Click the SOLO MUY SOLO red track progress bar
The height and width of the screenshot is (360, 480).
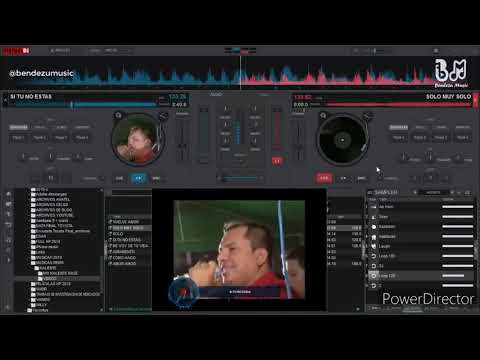coord(398,105)
